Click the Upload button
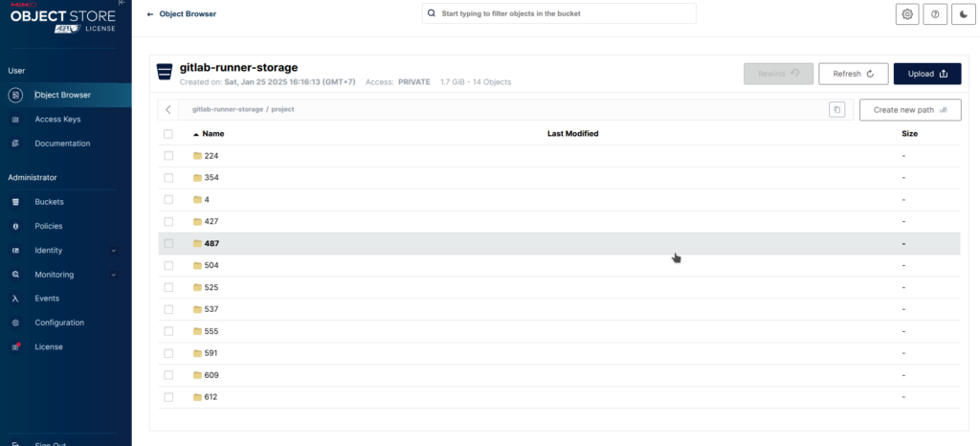980x446 pixels. click(926, 74)
